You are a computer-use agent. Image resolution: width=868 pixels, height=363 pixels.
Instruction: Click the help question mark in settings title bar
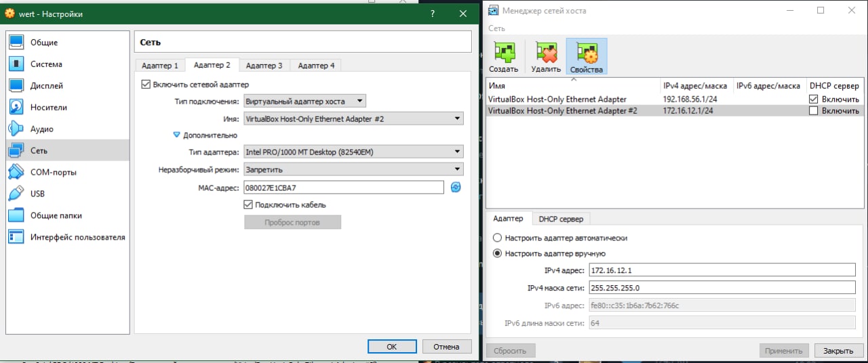click(432, 14)
